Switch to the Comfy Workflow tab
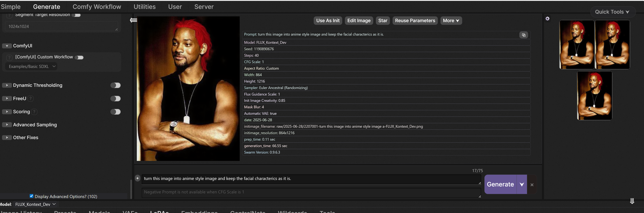 tap(97, 7)
